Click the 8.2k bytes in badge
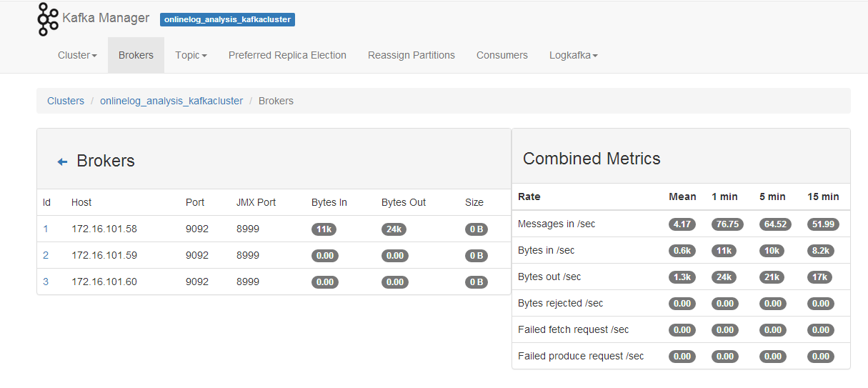This screenshot has height=388, width=868. (x=821, y=251)
